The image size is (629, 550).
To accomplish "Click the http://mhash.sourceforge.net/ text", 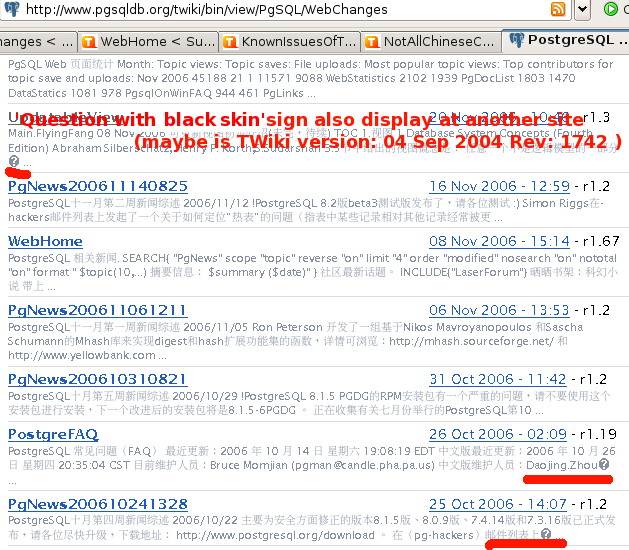I will [471, 341].
